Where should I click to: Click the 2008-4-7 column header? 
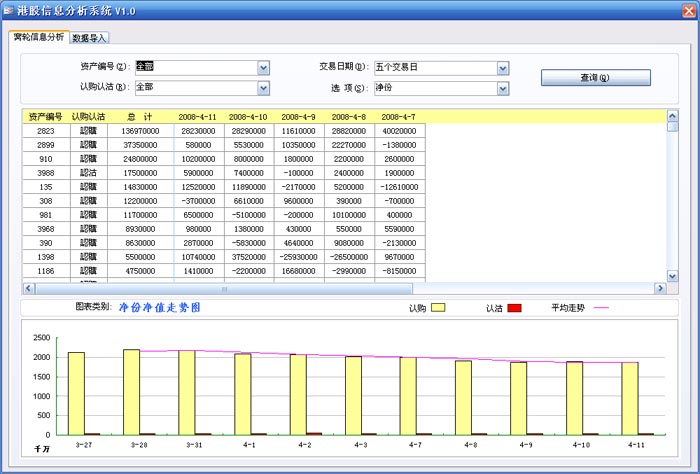pyautogui.click(x=399, y=117)
